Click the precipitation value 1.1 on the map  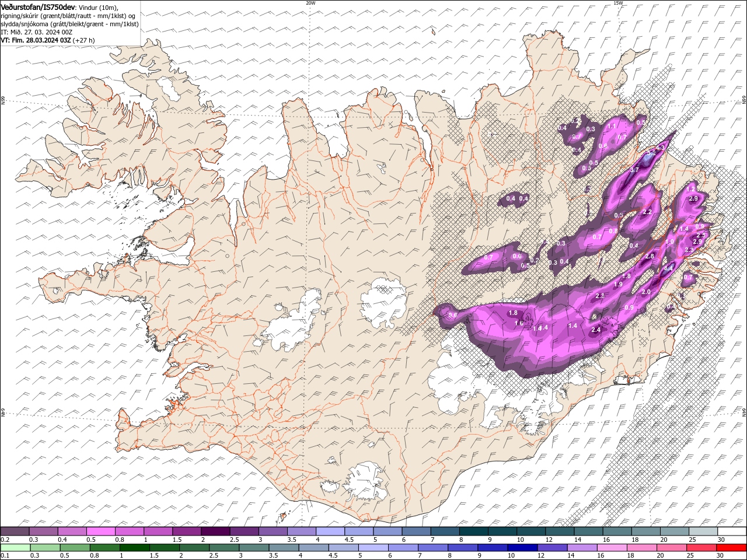pyautogui.click(x=612, y=126)
